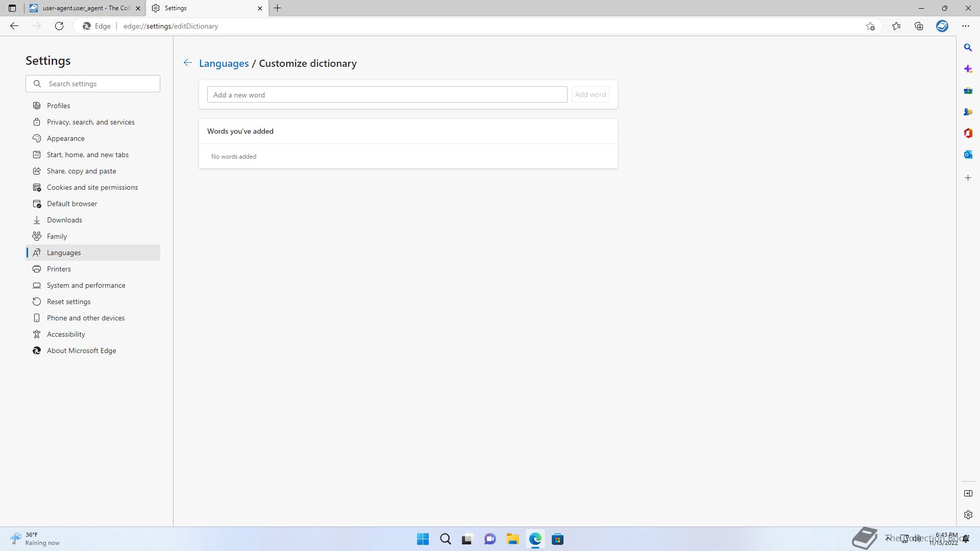
Task: Add this page to favorites star
Action: click(x=870, y=26)
